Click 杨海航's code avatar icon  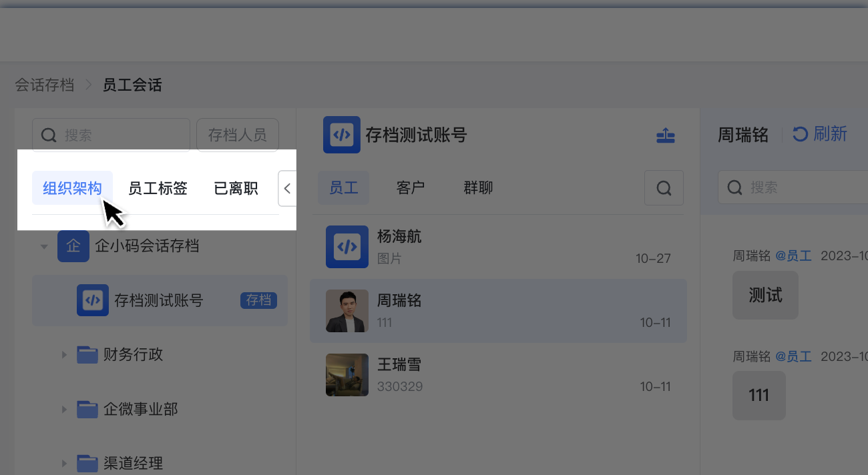pyautogui.click(x=347, y=247)
